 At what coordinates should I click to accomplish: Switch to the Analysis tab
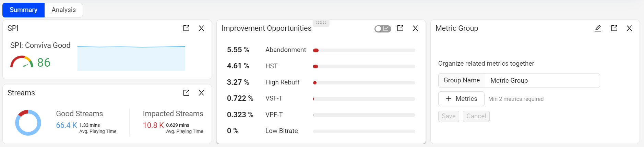(63, 10)
